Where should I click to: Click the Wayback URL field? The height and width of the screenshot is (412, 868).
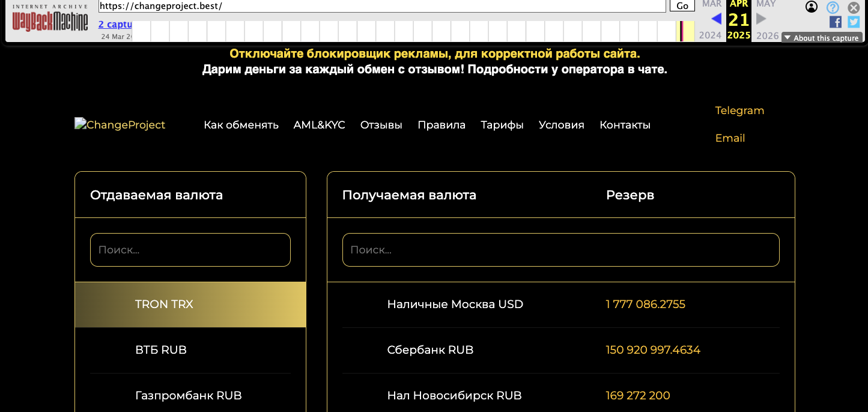382,6
